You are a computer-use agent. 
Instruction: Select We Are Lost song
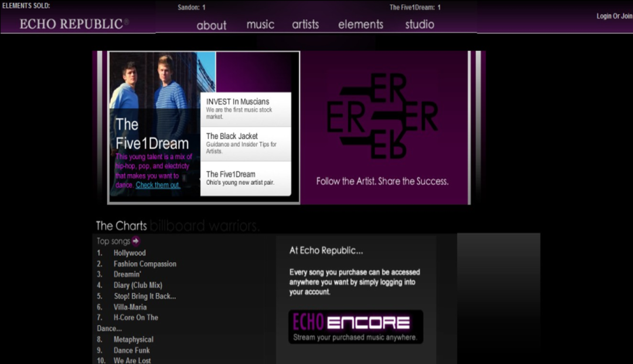click(132, 360)
